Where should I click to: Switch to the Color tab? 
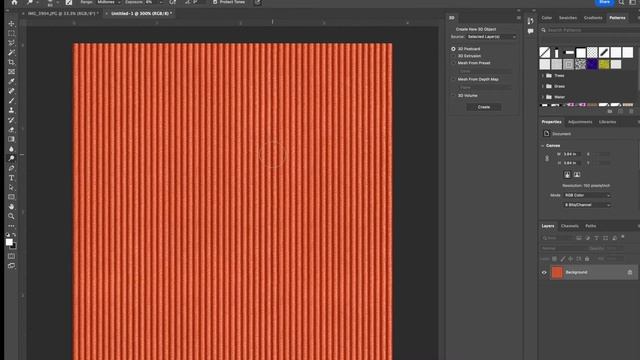(x=547, y=18)
